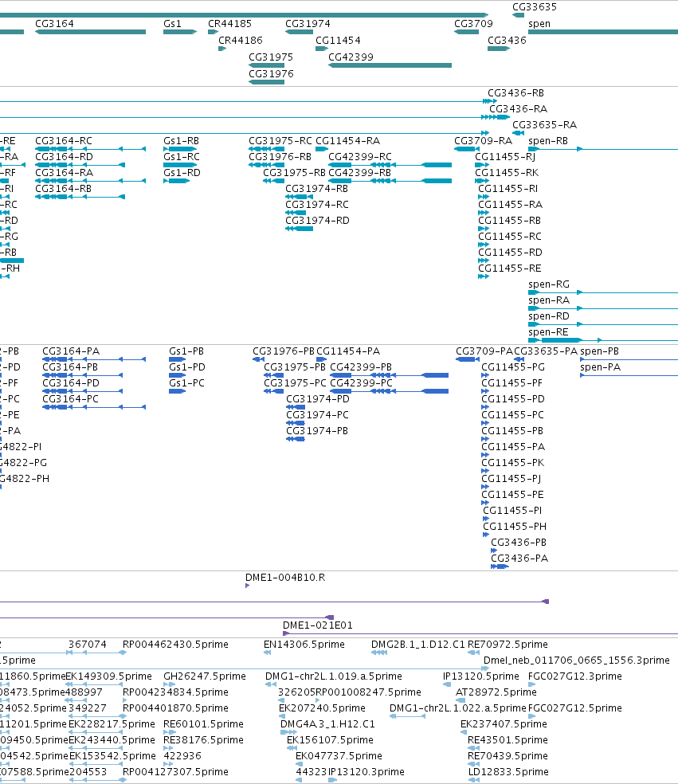
Task: Click the spen gene label
Action: tap(539, 24)
